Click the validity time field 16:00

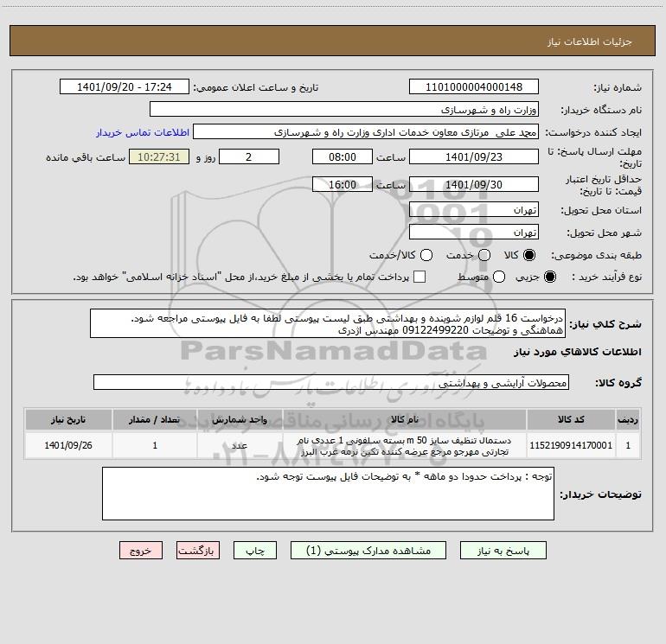point(343,184)
